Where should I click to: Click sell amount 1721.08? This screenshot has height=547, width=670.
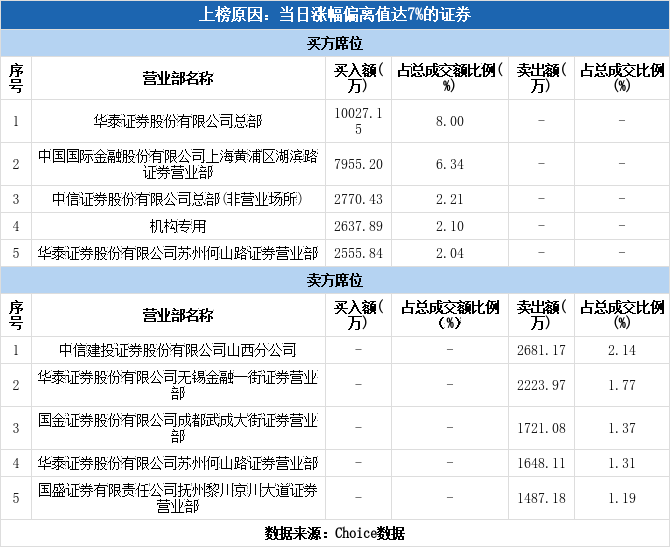[541, 428]
